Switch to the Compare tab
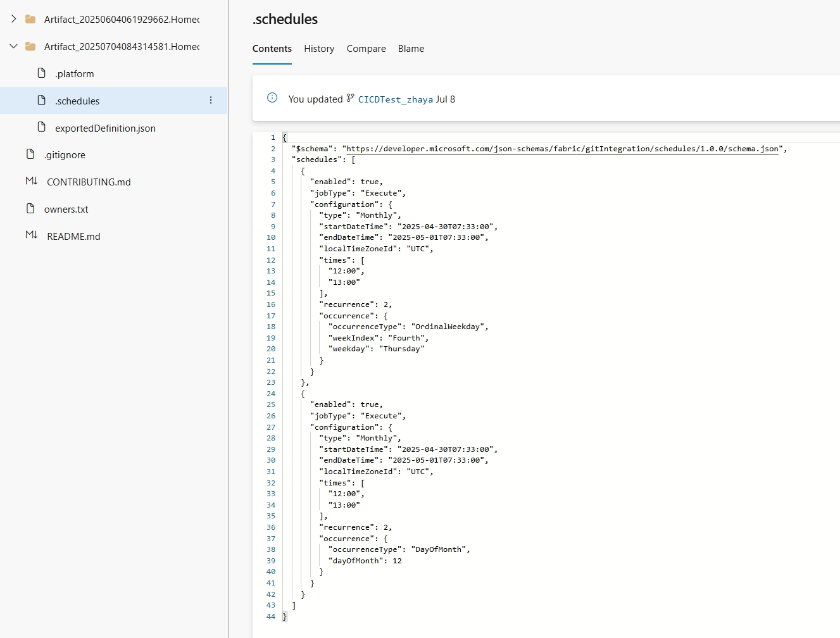Image resolution: width=840 pixels, height=638 pixels. 366,49
